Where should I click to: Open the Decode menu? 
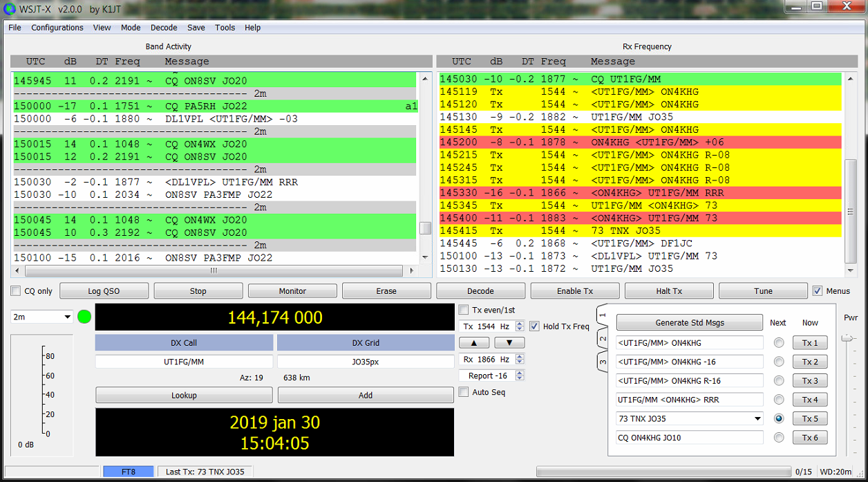pyautogui.click(x=164, y=28)
